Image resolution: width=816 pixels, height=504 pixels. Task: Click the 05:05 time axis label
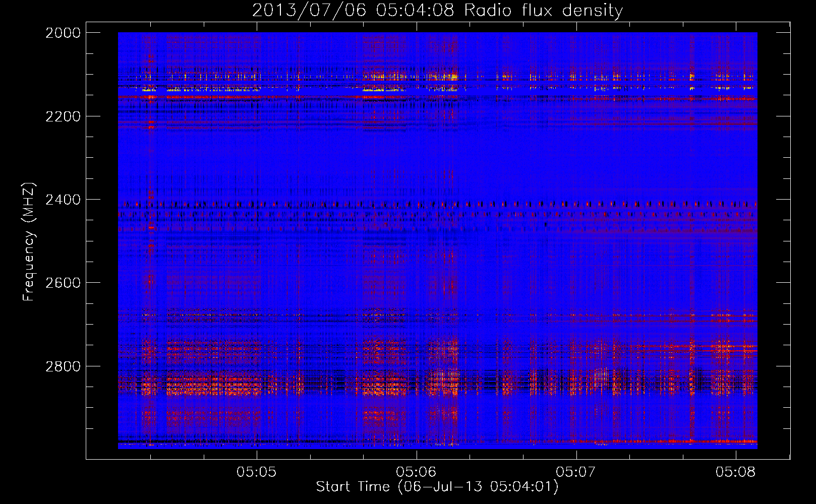(x=257, y=472)
